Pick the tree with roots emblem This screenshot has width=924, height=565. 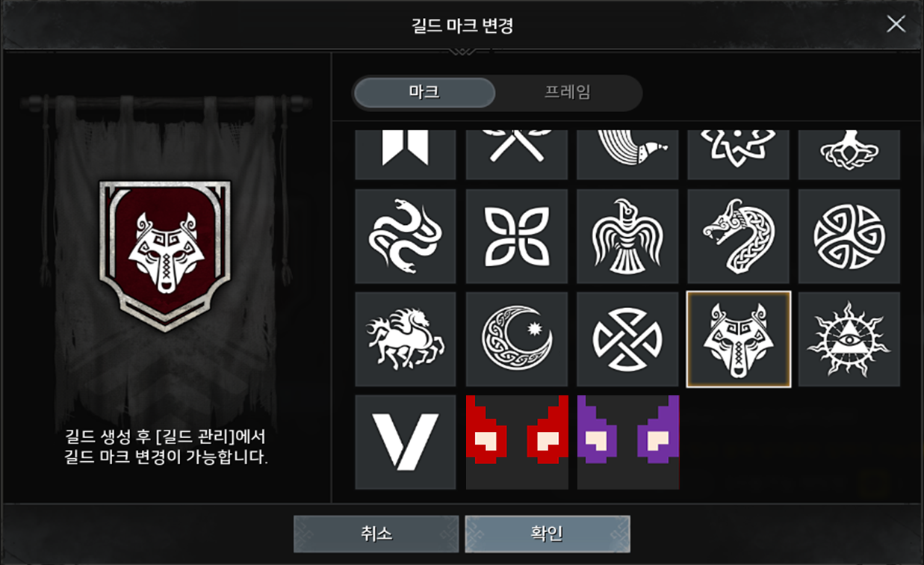(x=849, y=155)
